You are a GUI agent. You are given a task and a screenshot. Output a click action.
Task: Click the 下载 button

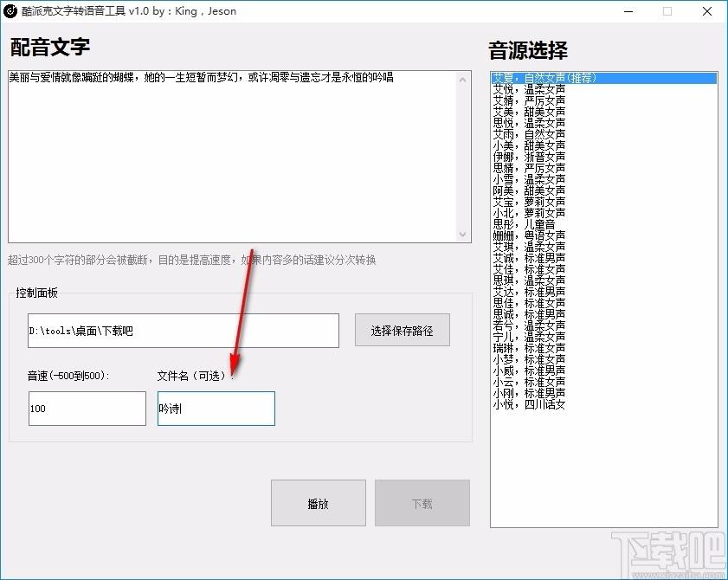coord(422,503)
